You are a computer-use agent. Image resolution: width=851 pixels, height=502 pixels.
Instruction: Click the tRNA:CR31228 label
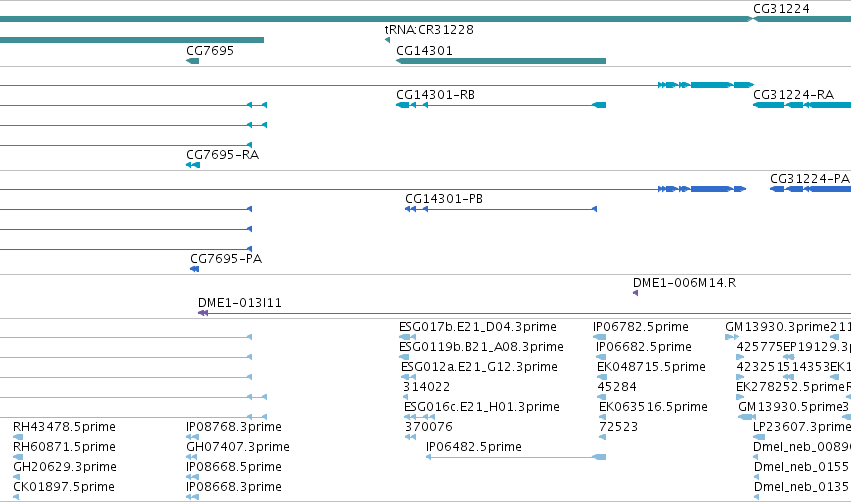coord(429,30)
